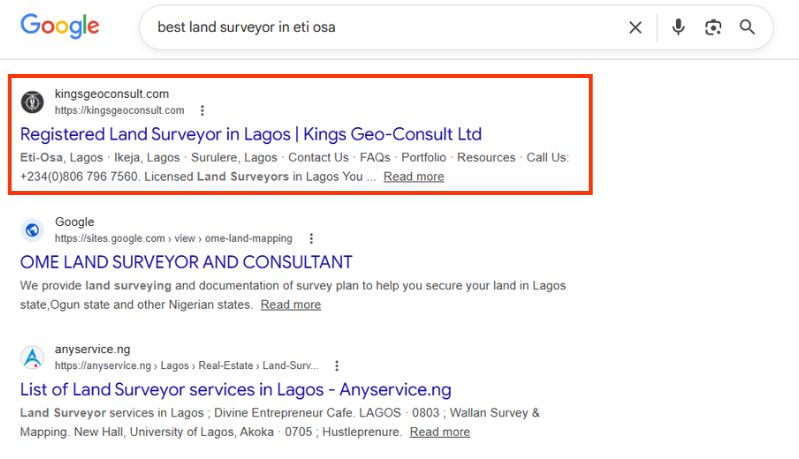Image resolution: width=799 pixels, height=459 pixels.
Task: Open Registered Land Surveyor in Lagos result
Action: [251, 134]
